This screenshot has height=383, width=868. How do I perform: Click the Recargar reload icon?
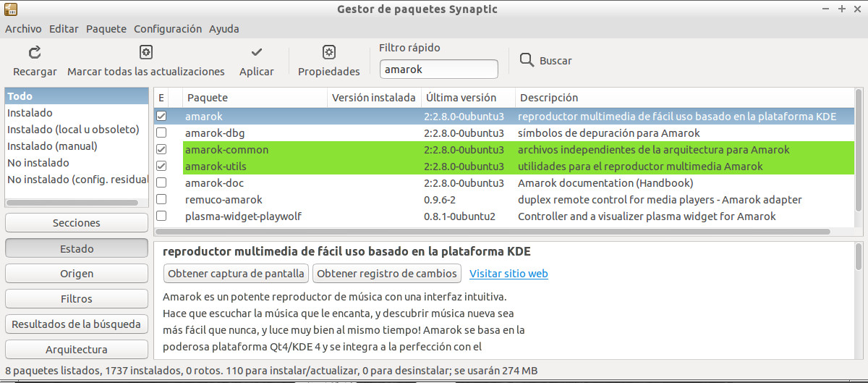[35, 52]
